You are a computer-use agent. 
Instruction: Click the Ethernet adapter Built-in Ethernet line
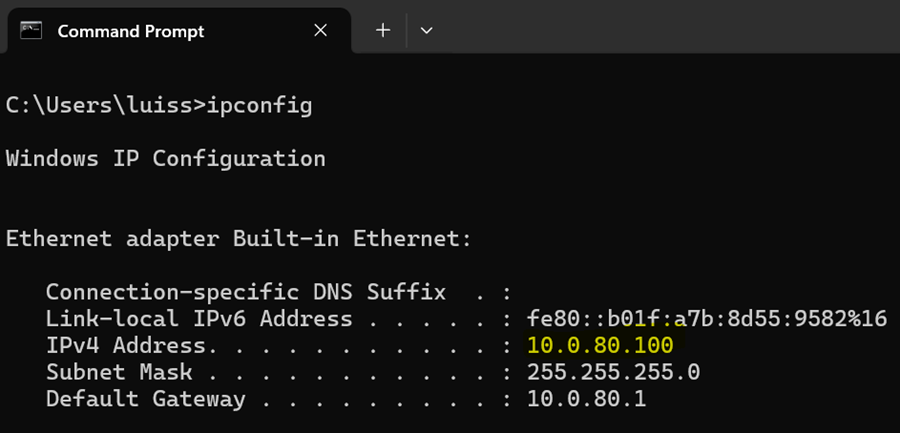(x=239, y=239)
